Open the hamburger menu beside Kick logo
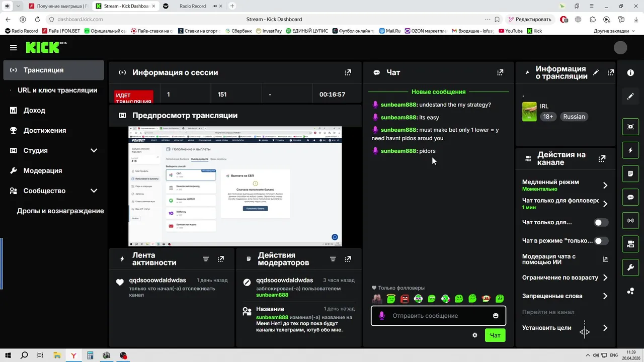644x362 pixels. (x=14, y=48)
